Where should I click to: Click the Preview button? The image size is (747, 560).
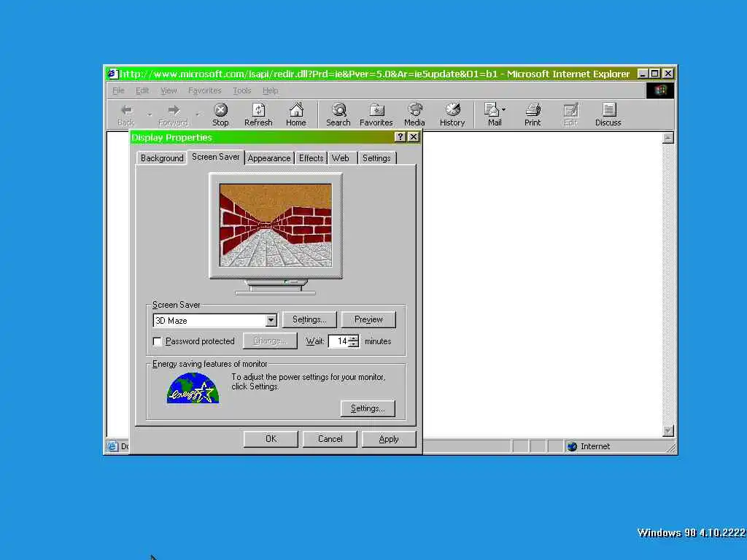(368, 319)
